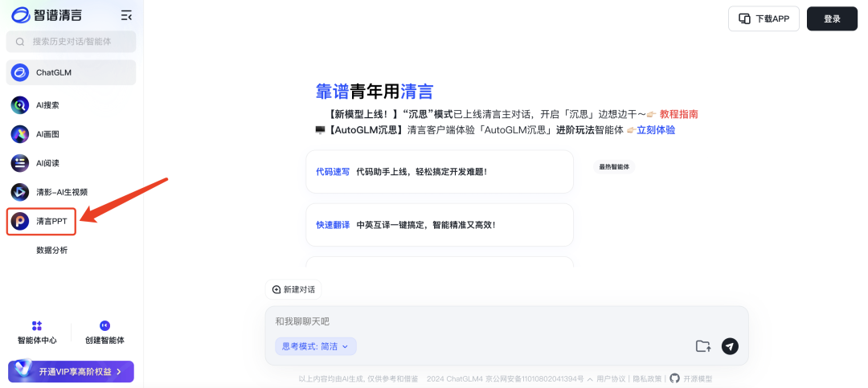Send message with paper plane icon
This screenshot has width=868, height=388.
[x=730, y=346]
